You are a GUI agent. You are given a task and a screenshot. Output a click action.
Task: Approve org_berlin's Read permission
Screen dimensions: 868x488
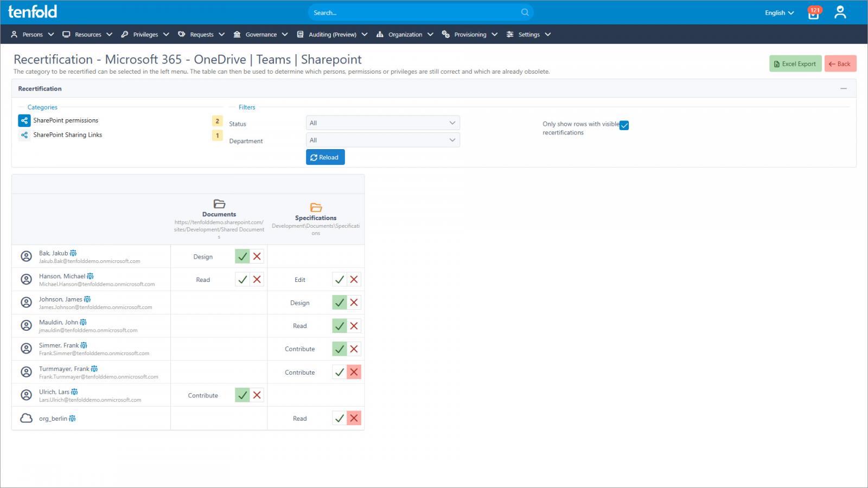[x=340, y=418]
